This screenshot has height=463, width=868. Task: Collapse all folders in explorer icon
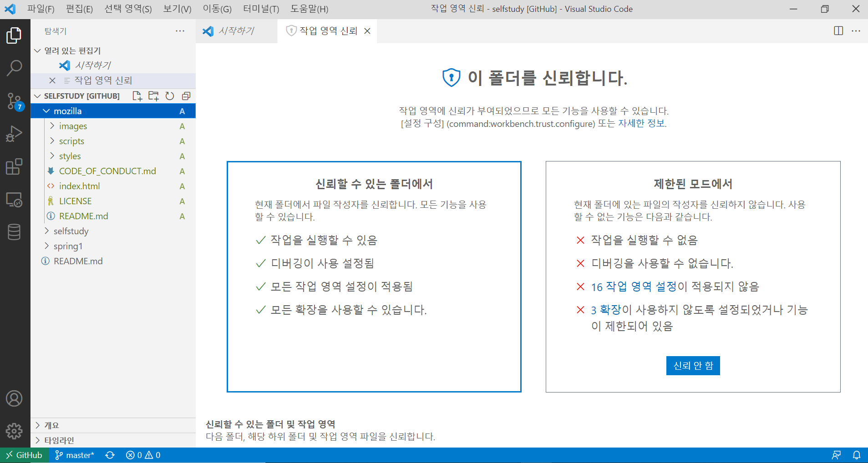coord(186,96)
